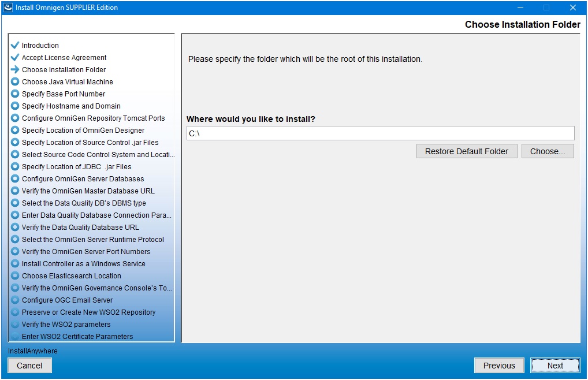Click the Next button
Screen dimensions: 588x380
point(555,366)
